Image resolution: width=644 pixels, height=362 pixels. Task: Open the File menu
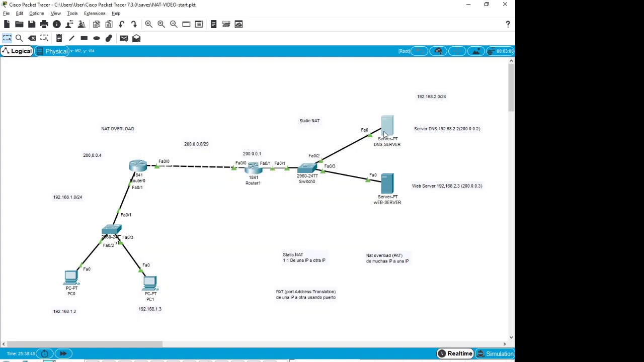coord(7,13)
